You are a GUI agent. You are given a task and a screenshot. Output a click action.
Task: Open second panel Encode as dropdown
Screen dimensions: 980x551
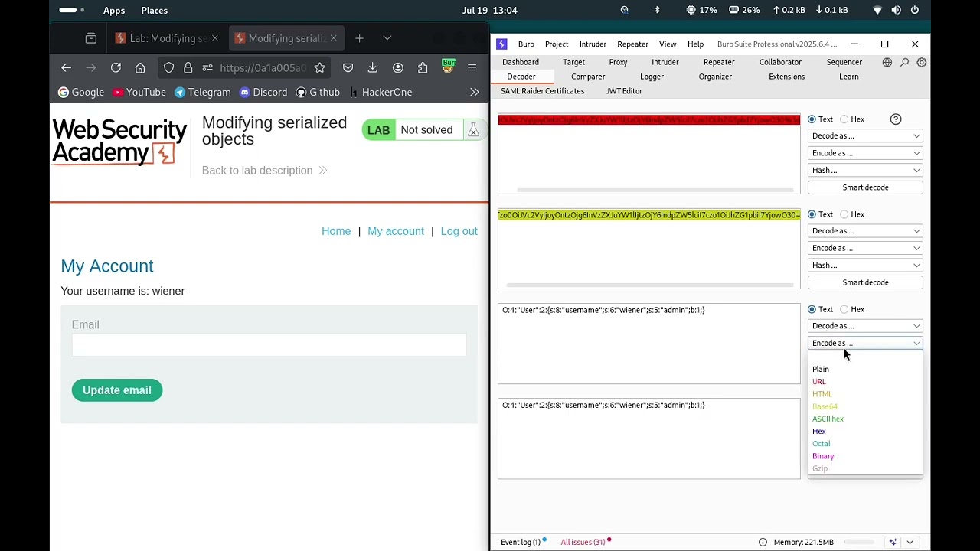coord(865,248)
